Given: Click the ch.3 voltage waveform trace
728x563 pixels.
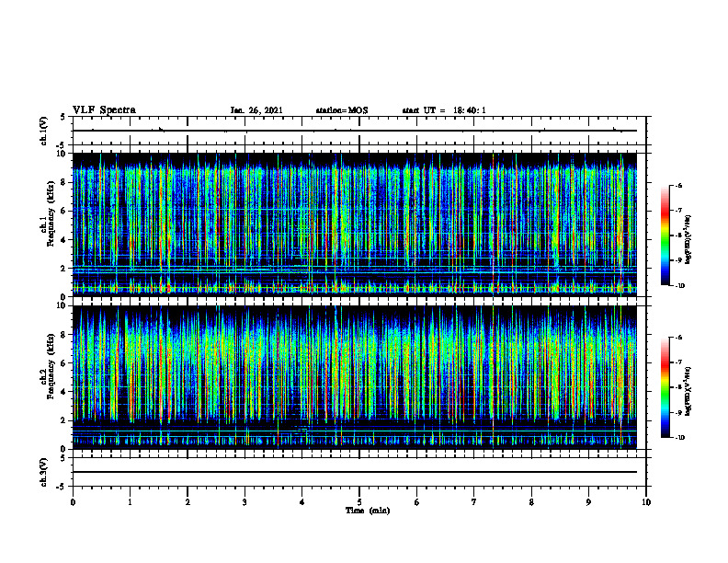Looking at the screenshot, I should 355,472.
